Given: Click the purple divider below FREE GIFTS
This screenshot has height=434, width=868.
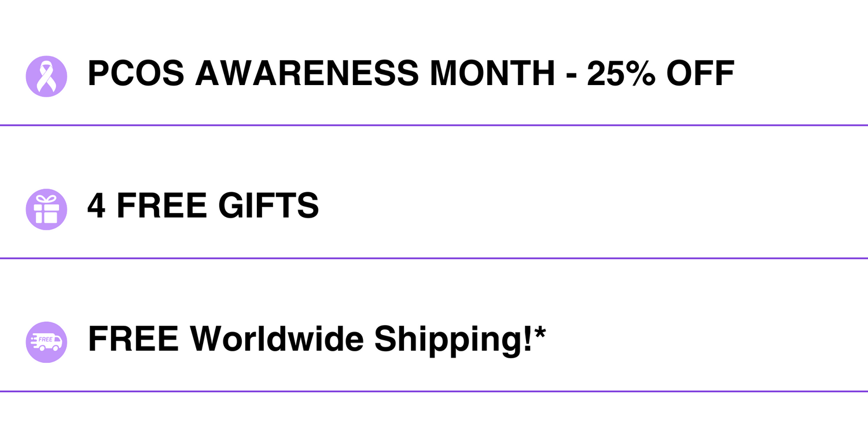Looking at the screenshot, I should pyautogui.click(x=434, y=258).
